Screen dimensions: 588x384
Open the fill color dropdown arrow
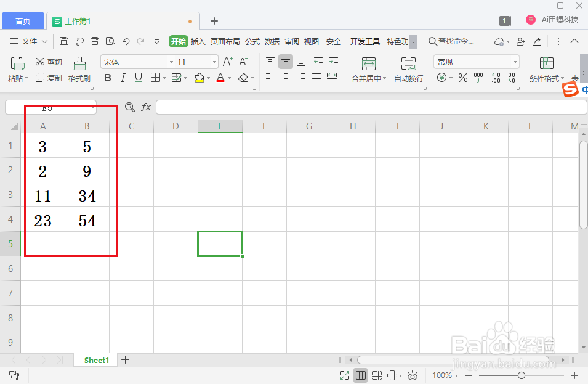click(208, 78)
